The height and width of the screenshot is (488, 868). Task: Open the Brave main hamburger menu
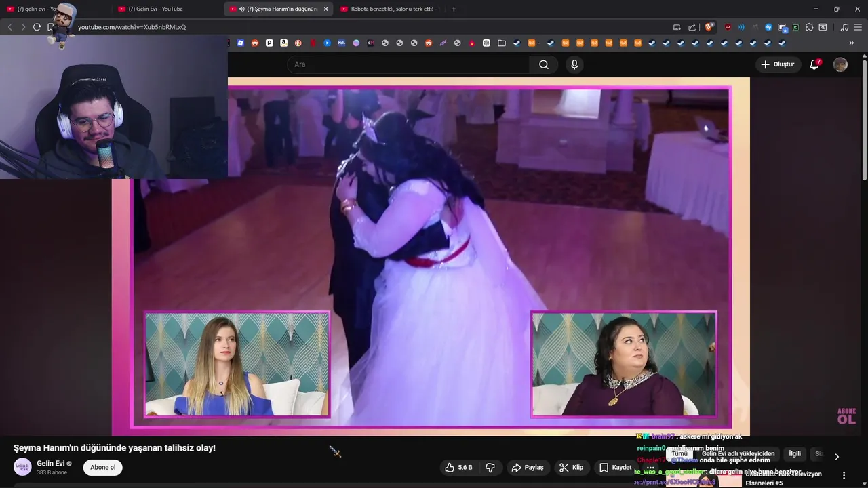tap(858, 27)
